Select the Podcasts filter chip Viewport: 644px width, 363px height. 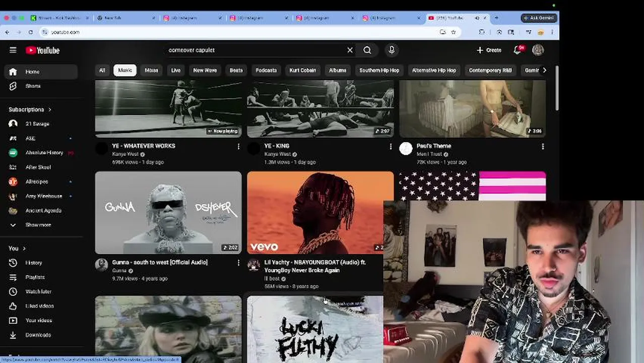pos(266,70)
